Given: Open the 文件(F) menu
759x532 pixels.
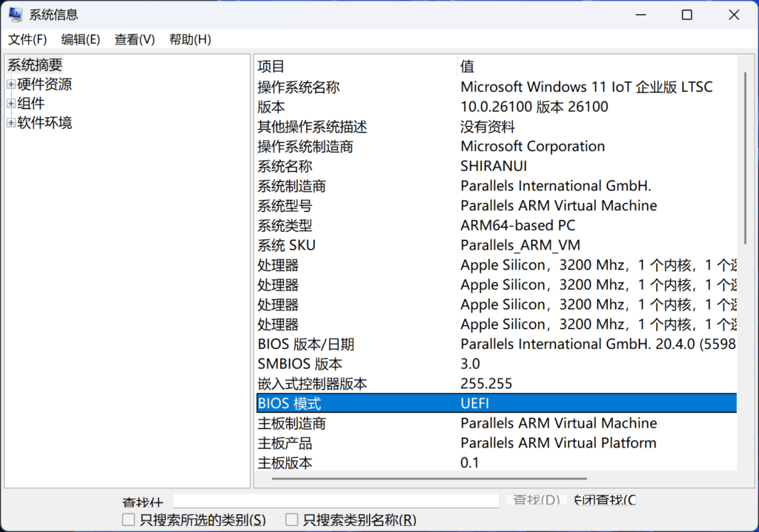Looking at the screenshot, I should [27, 39].
